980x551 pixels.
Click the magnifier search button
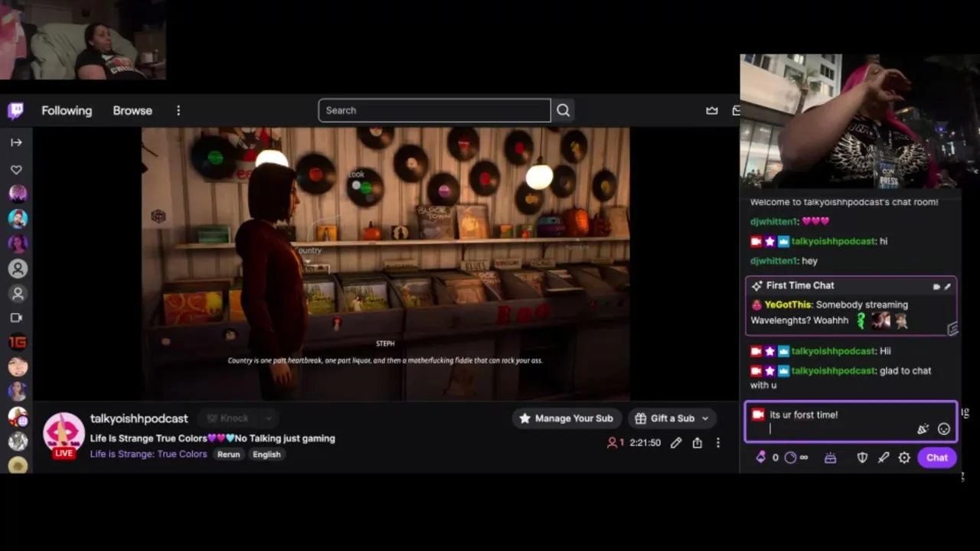click(x=563, y=110)
